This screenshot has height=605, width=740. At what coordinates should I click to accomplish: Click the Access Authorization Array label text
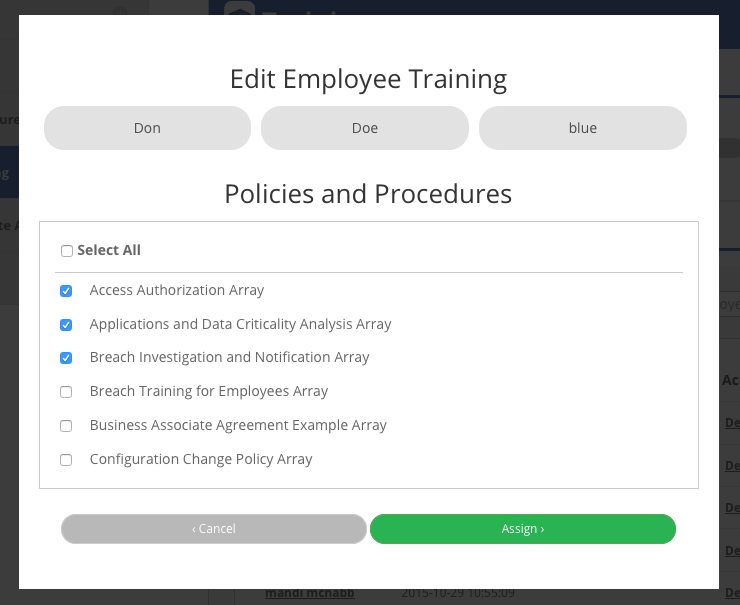[177, 290]
